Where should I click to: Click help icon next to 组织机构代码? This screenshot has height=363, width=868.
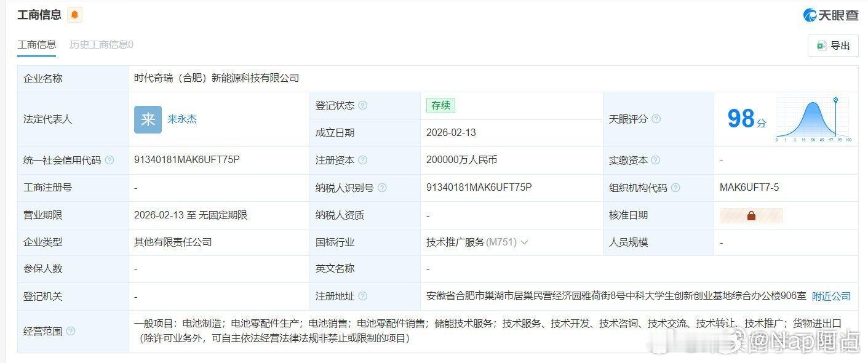coord(675,188)
